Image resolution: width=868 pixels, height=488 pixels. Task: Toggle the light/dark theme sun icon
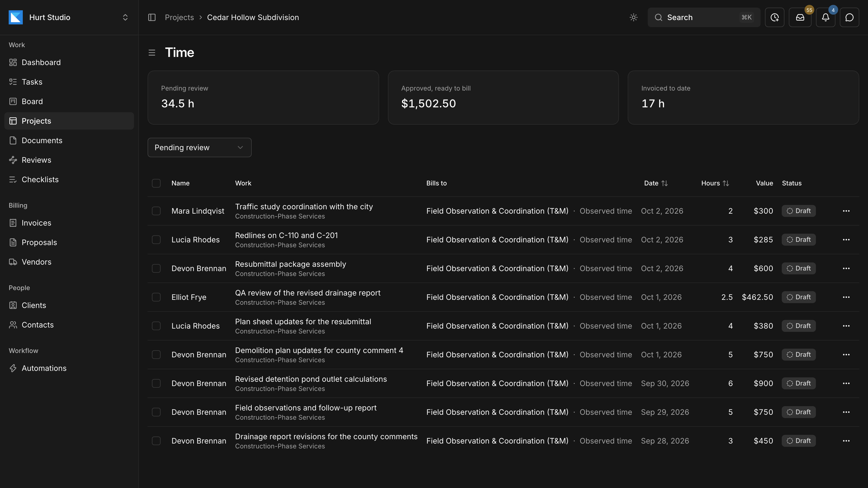(633, 18)
